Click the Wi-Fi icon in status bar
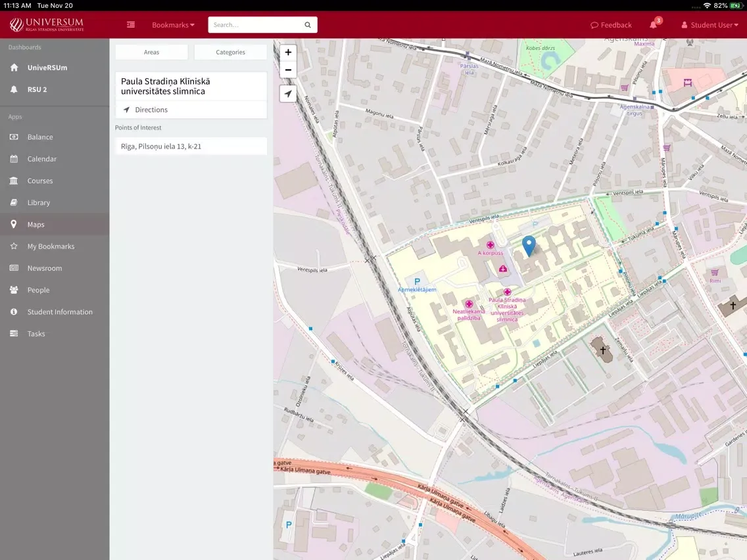747x560 pixels. [x=707, y=6]
